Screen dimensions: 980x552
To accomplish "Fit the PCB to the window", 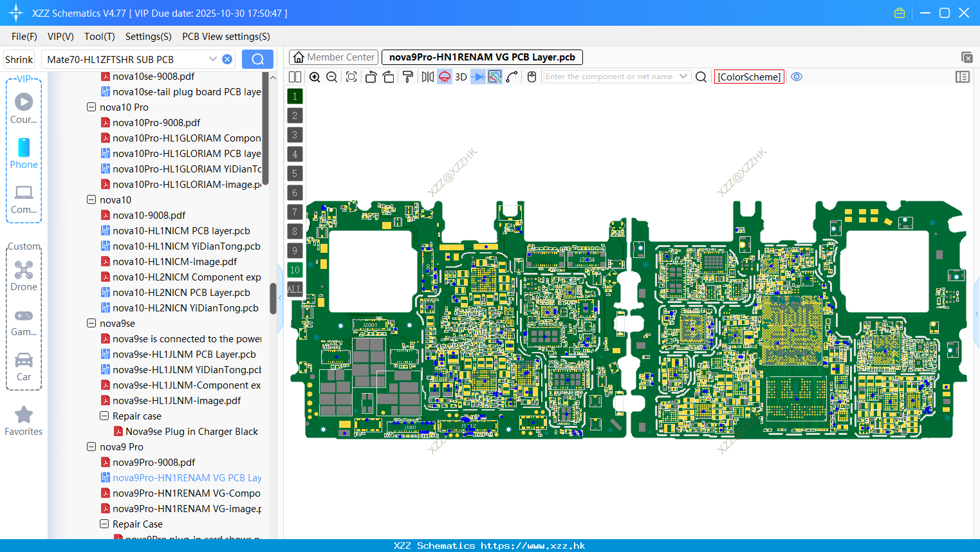I will pos(351,77).
